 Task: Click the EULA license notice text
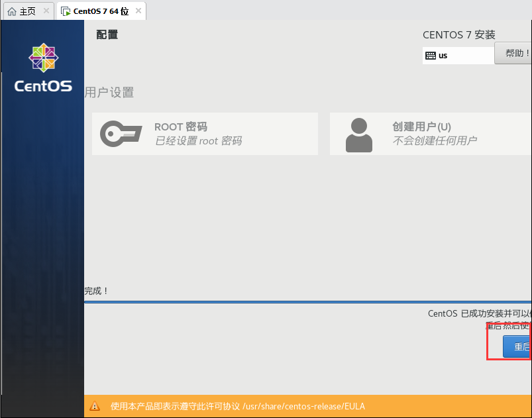pos(238,406)
